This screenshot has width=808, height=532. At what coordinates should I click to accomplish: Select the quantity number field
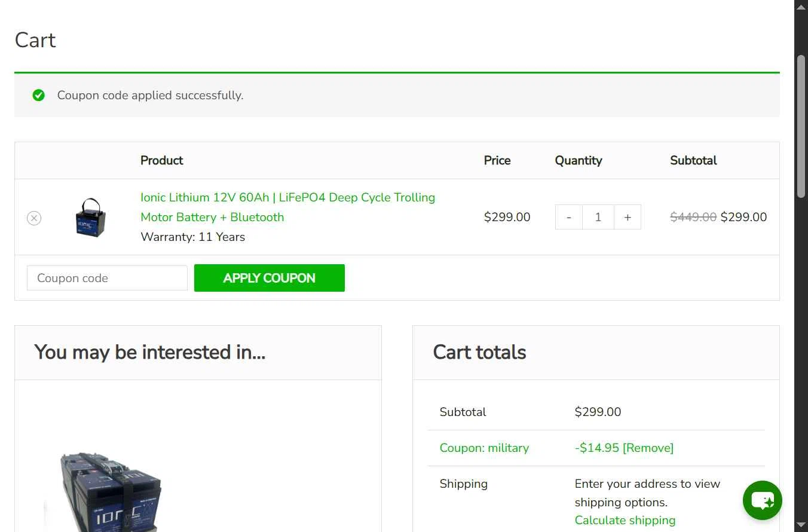(x=598, y=217)
